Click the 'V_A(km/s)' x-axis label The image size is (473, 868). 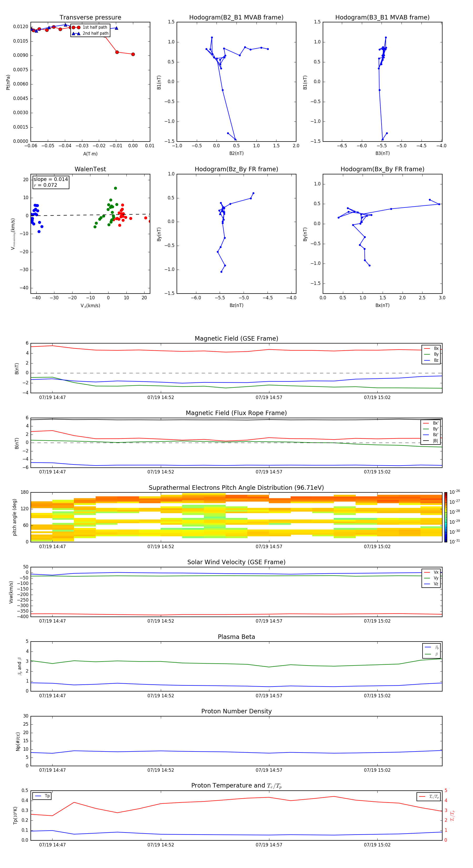pyautogui.click(x=90, y=306)
